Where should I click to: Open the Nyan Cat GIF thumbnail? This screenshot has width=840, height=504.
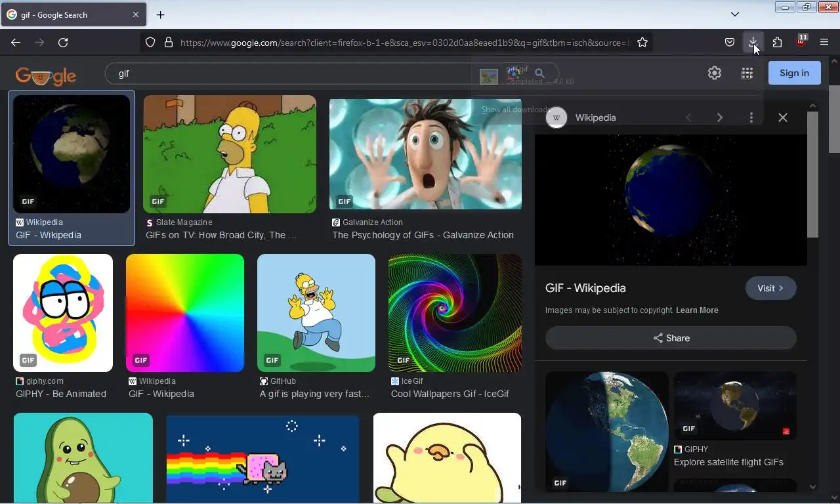coord(262,459)
